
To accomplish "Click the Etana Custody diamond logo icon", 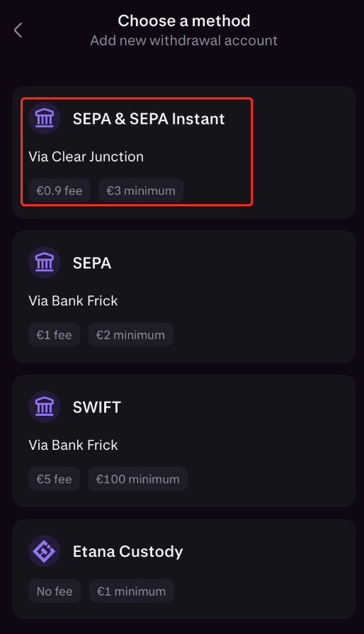I will 45,551.
